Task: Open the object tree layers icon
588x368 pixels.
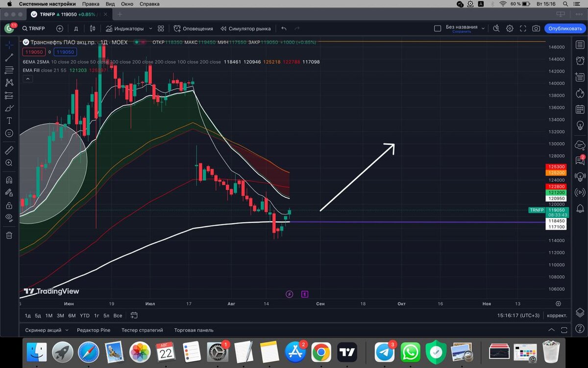Action: click(x=580, y=312)
